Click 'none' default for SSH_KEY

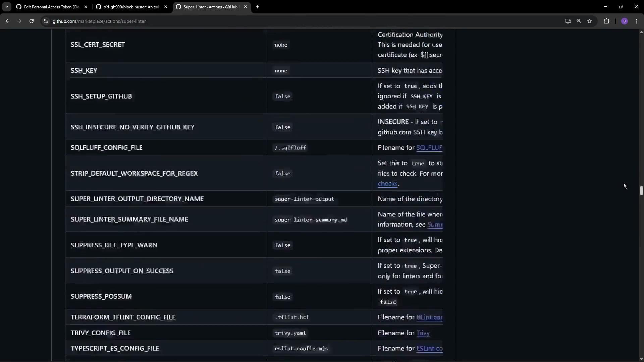click(x=281, y=71)
